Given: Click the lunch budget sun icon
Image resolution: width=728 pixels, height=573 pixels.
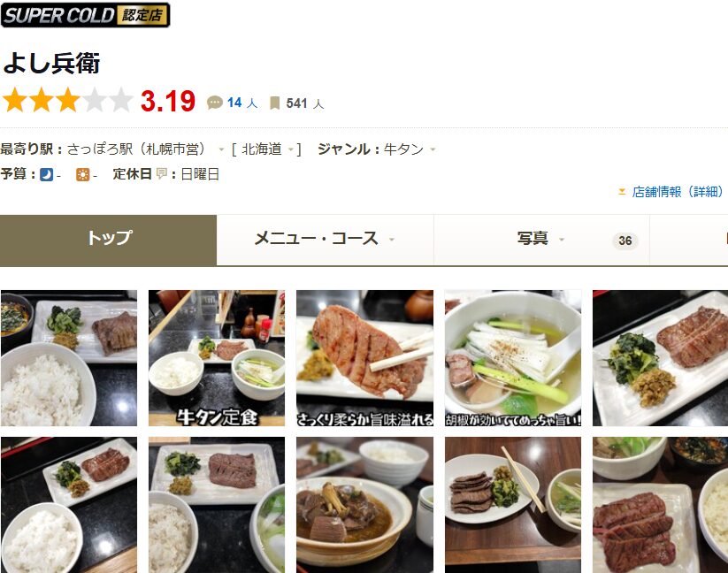Looking at the screenshot, I should [82, 174].
